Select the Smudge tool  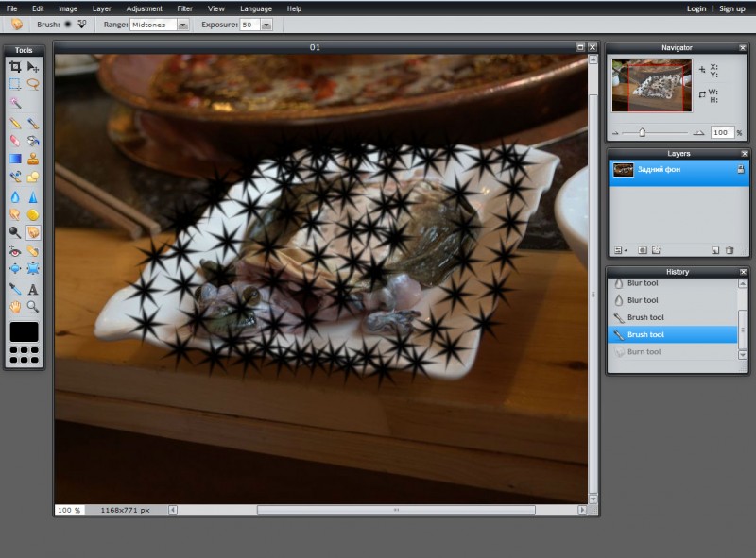coord(15,215)
